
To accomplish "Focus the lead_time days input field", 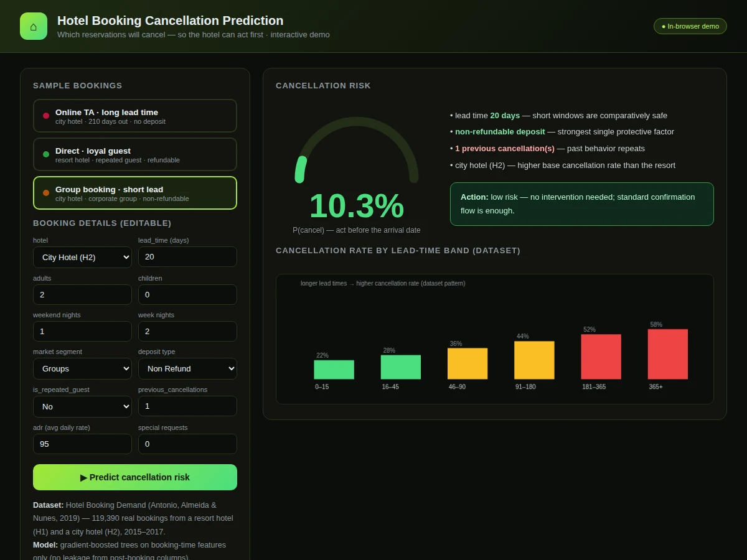I will pos(187,257).
